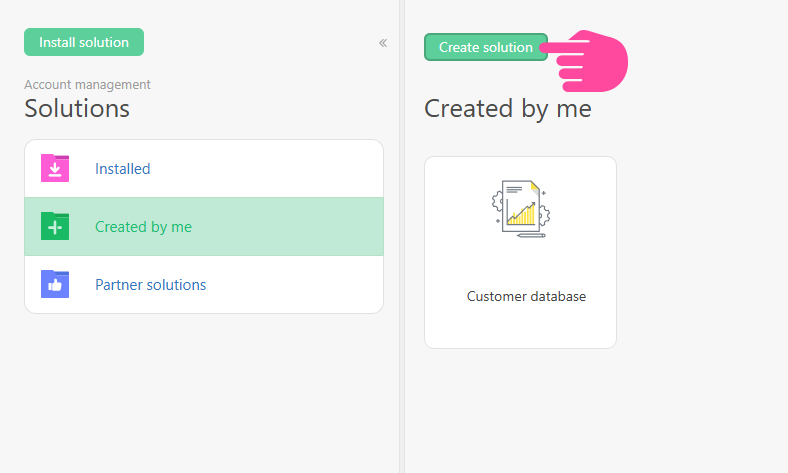The width and height of the screenshot is (788, 473).
Task: Go to Account management breadcrumb
Action: pos(87,84)
